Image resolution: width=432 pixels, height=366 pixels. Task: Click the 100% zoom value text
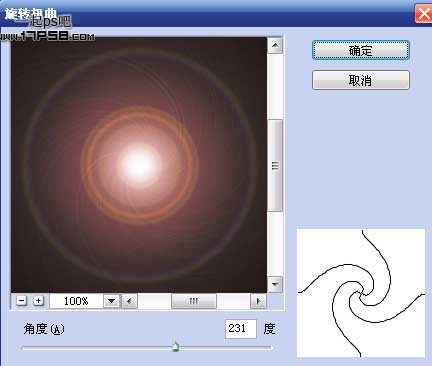(76, 301)
